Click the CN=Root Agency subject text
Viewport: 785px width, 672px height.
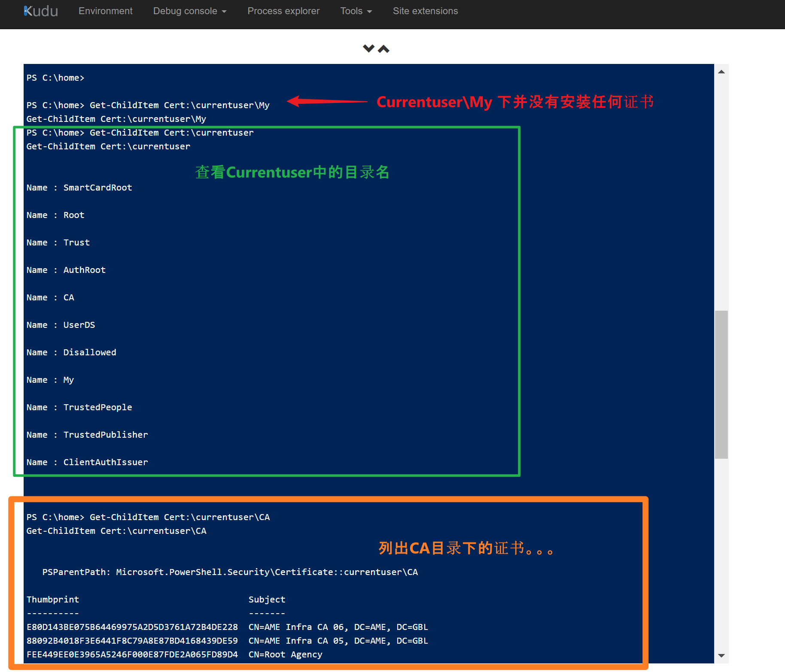(285, 654)
